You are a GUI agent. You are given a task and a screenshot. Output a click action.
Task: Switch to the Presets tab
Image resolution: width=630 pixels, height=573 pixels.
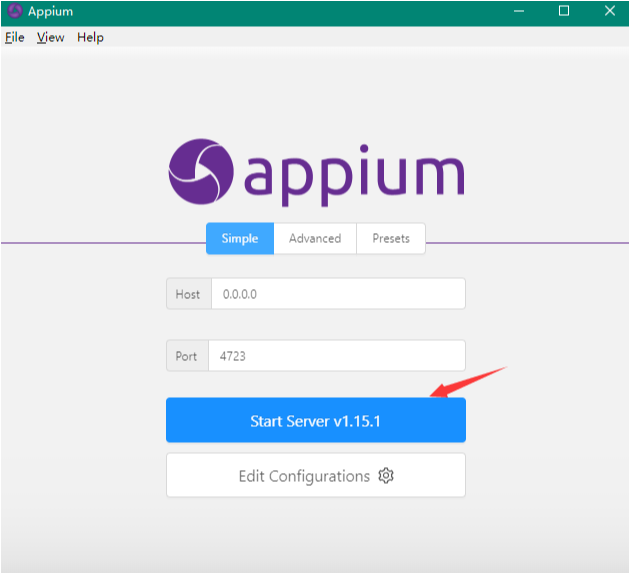point(391,238)
